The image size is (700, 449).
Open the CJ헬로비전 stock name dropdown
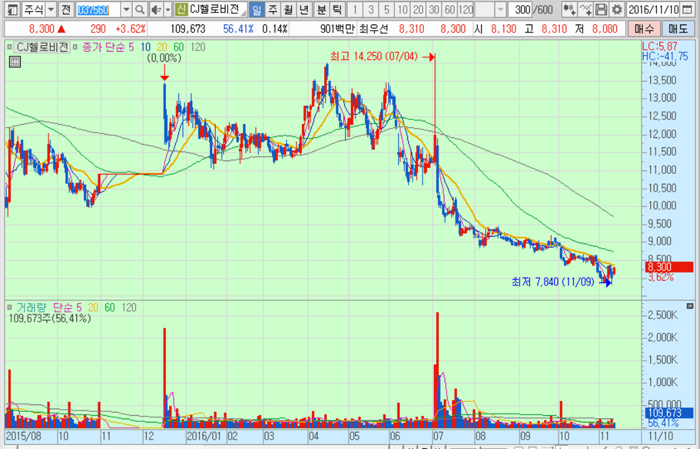pyautogui.click(x=240, y=9)
